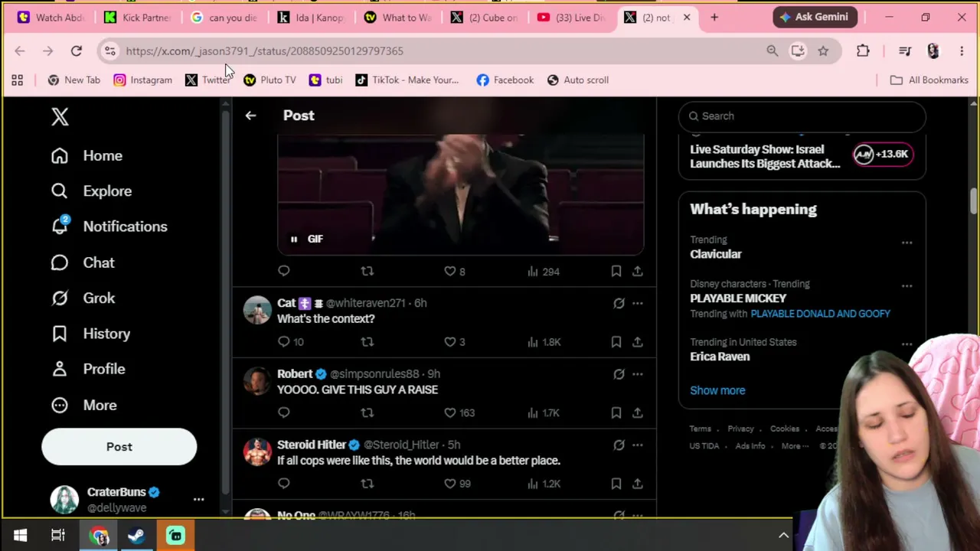The width and height of the screenshot is (980, 551).
Task: Open Home in the X sidebar
Action: point(87,156)
